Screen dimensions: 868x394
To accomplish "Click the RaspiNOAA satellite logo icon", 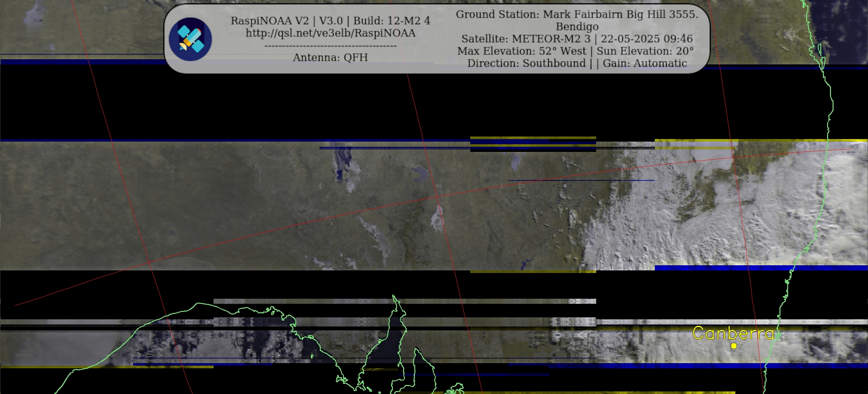I will (190, 39).
